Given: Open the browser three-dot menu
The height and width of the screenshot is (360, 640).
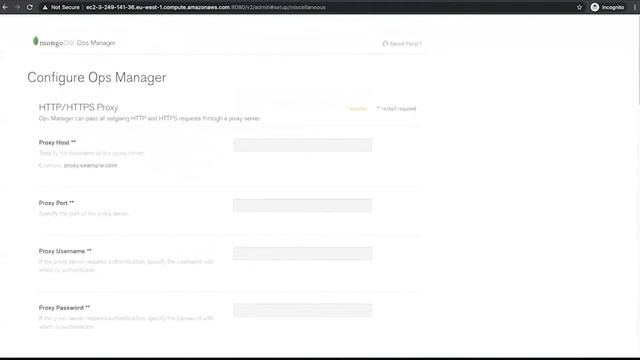Looking at the screenshot, I should point(635,7).
